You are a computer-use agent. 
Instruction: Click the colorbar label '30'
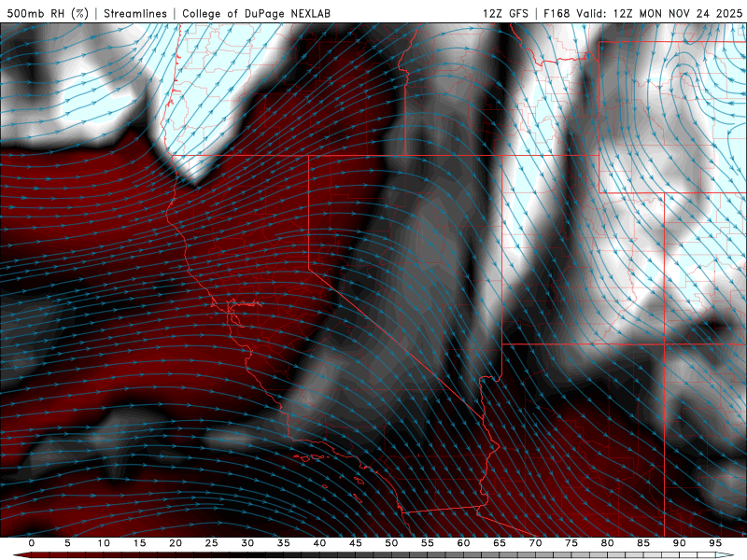(247, 543)
